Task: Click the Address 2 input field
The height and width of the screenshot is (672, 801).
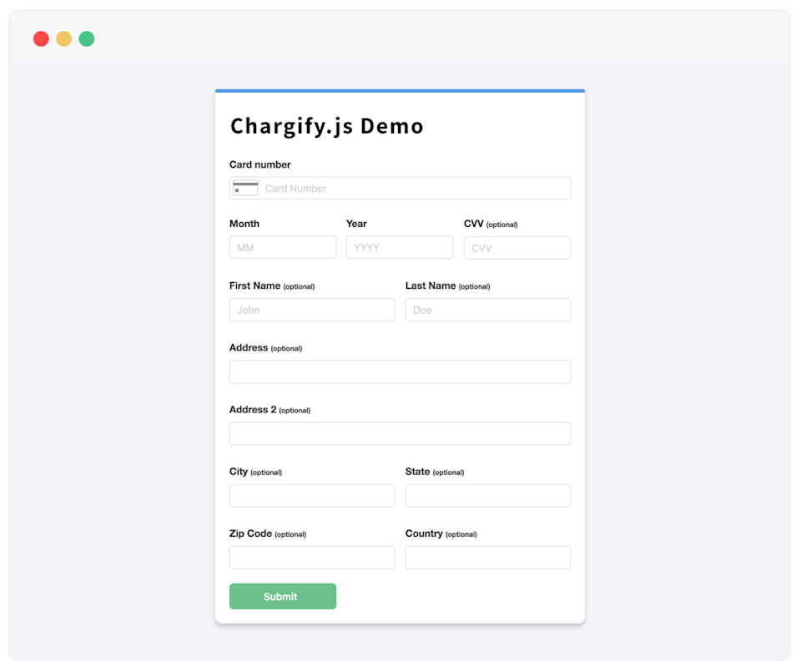Action: pyautogui.click(x=400, y=433)
